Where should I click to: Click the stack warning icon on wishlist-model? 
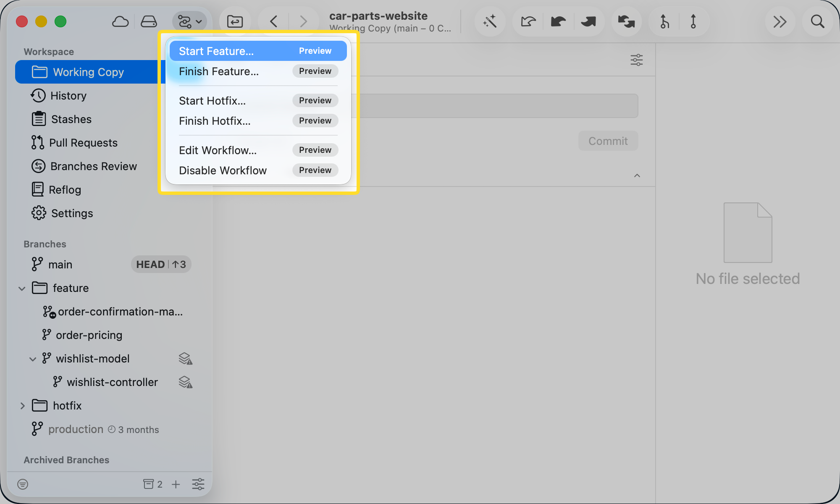[185, 358]
